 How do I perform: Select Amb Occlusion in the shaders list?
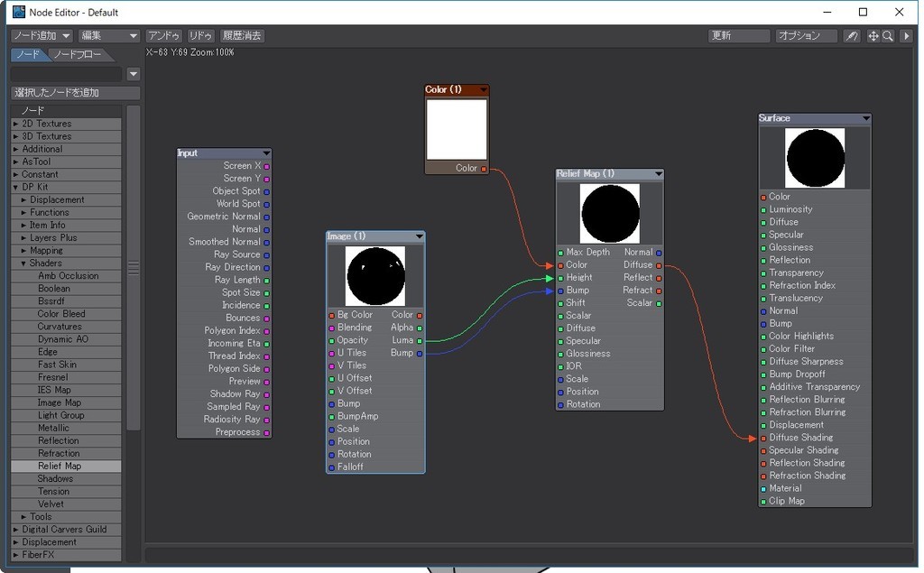pyautogui.click(x=66, y=276)
